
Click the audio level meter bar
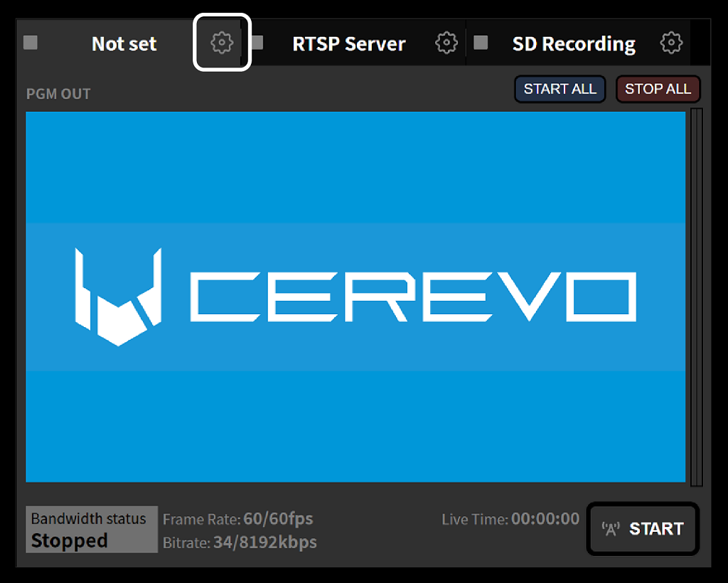(697, 297)
